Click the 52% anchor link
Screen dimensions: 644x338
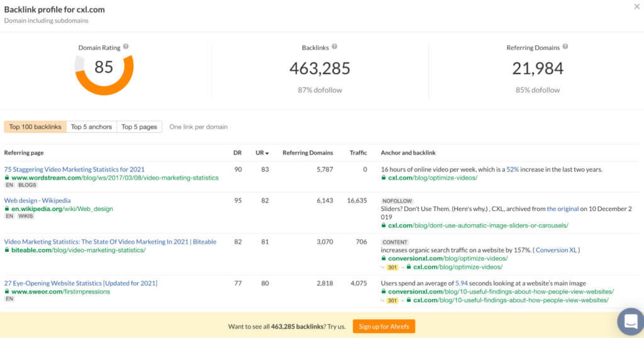pyautogui.click(x=513, y=169)
